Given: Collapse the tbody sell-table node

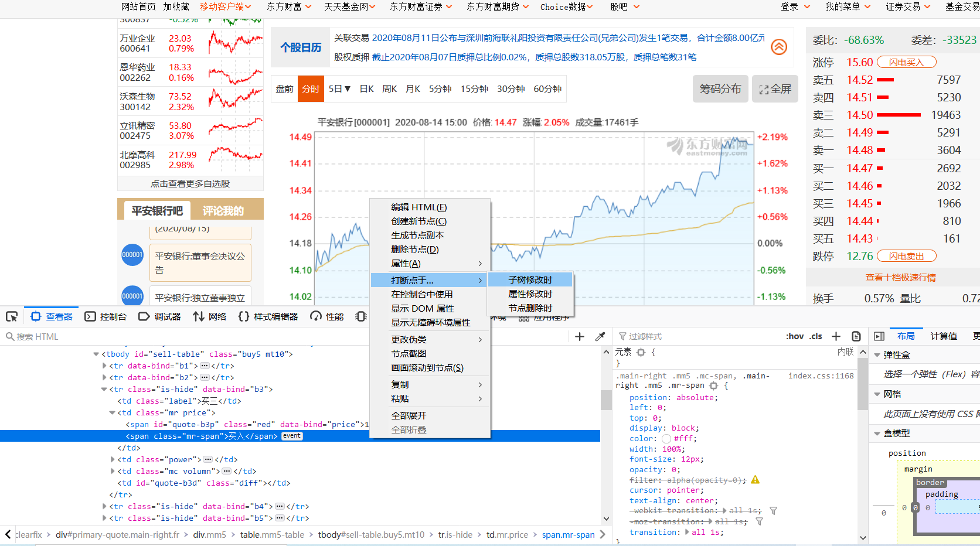Looking at the screenshot, I should click(96, 354).
